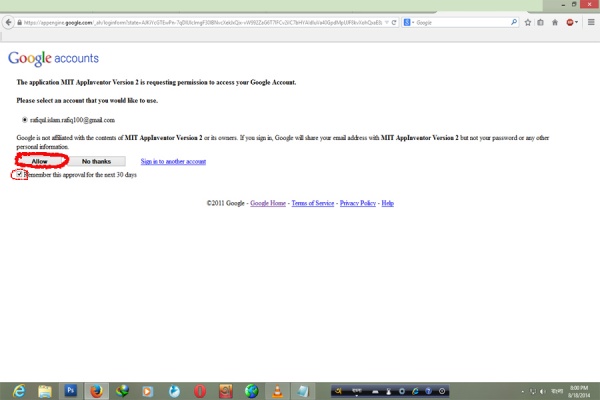600x400 pixels.
Task: Click the browser back arrow button
Action: (8, 23)
